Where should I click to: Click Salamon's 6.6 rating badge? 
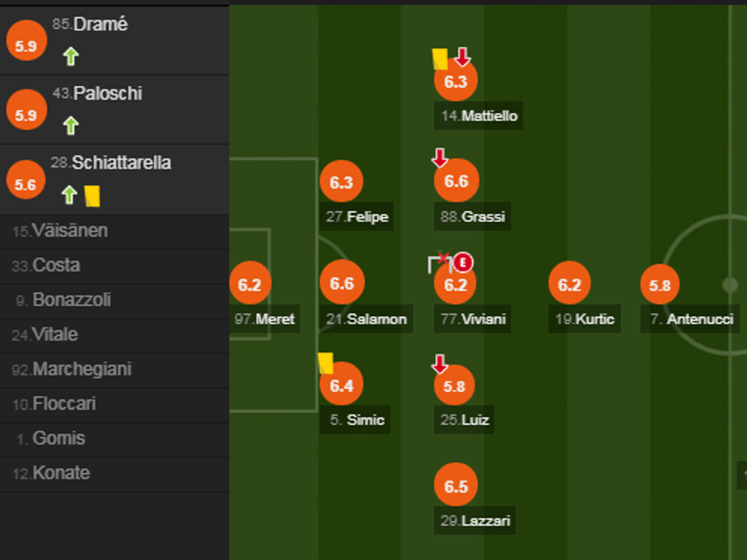pyautogui.click(x=341, y=283)
